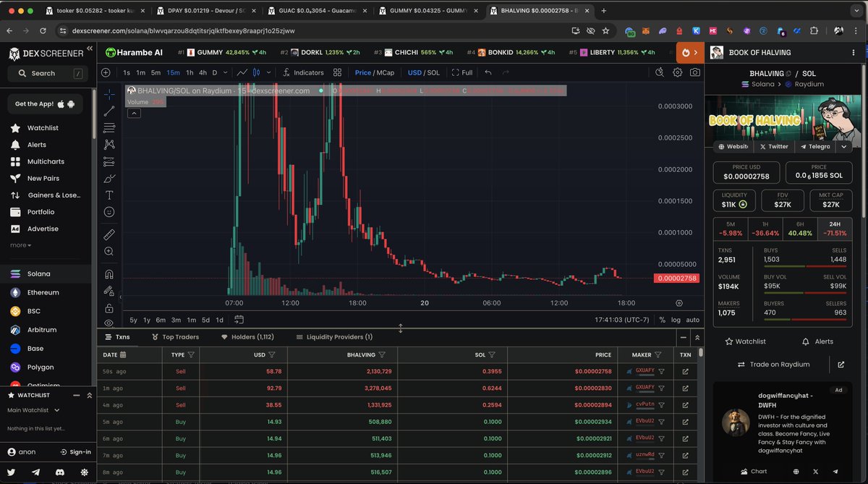Viewport: 868px width, 484px height.
Task: Open Liquidity Providers (1) tab
Action: pos(334,337)
